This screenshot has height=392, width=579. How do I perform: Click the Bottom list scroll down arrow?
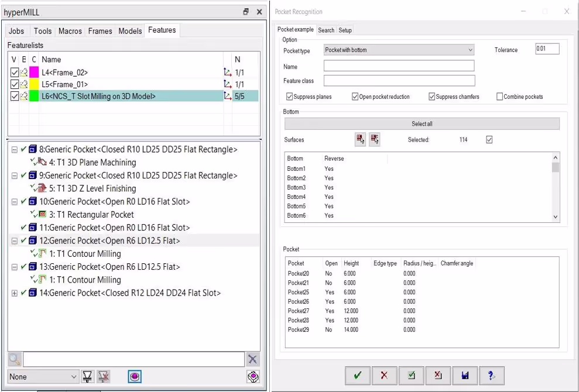pyautogui.click(x=556, y=217)
